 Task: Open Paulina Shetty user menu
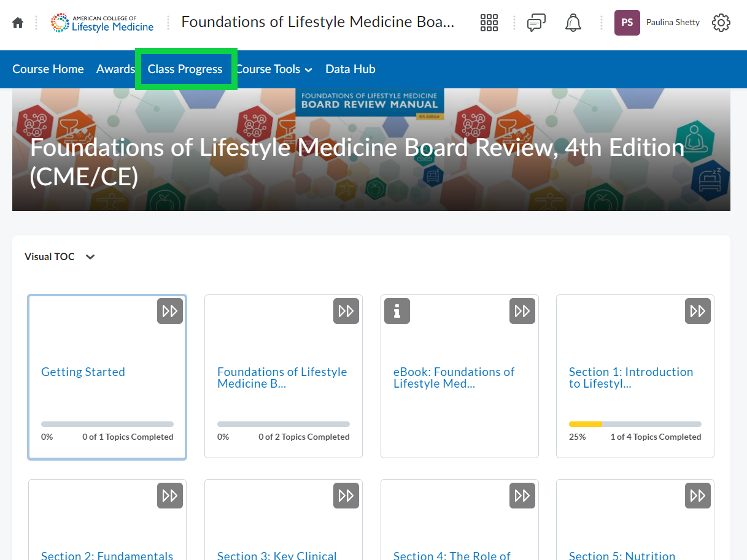673,23
